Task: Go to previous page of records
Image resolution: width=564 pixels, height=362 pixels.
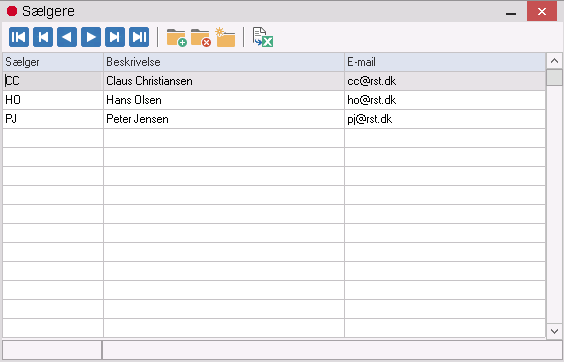Action: 43,37
